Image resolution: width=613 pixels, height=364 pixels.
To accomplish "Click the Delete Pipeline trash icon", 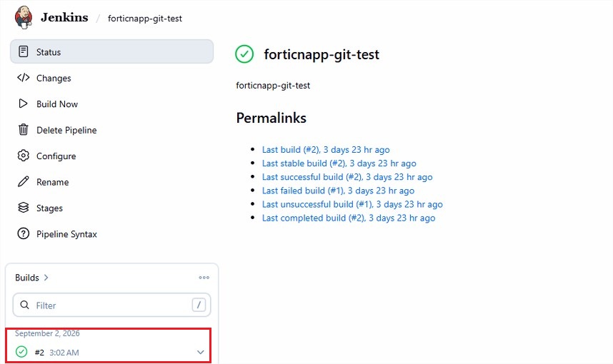I will click(24, 130).
